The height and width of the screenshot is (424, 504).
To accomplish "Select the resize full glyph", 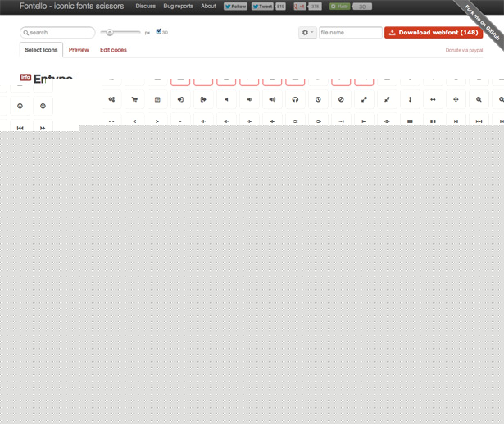I will [364, 99].
